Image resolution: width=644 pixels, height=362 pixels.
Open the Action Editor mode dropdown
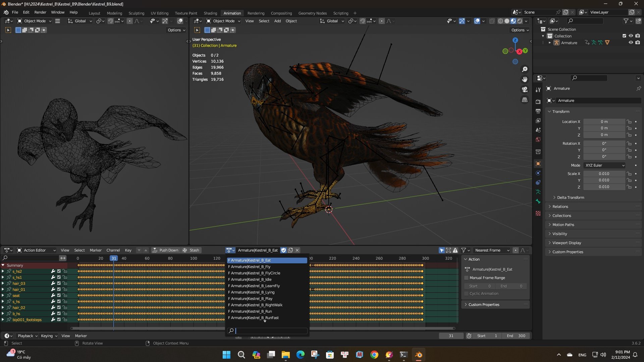36,250
